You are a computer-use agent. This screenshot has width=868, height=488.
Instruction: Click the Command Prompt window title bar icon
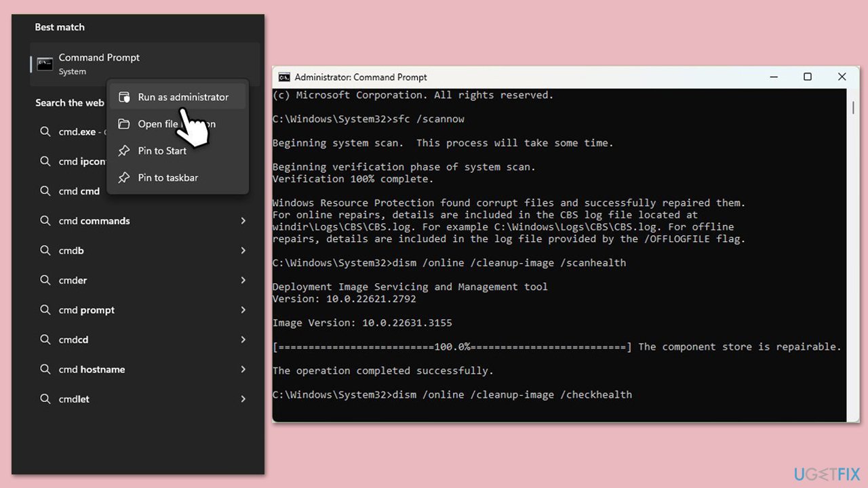[x=284, y=77]
